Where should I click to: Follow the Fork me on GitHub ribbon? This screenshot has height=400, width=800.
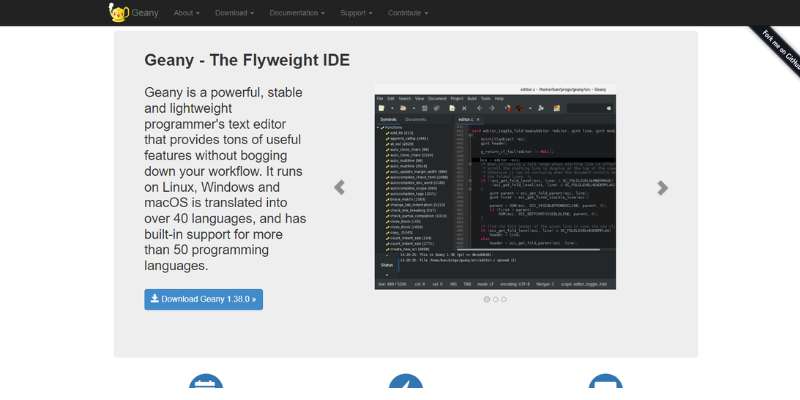778,50
